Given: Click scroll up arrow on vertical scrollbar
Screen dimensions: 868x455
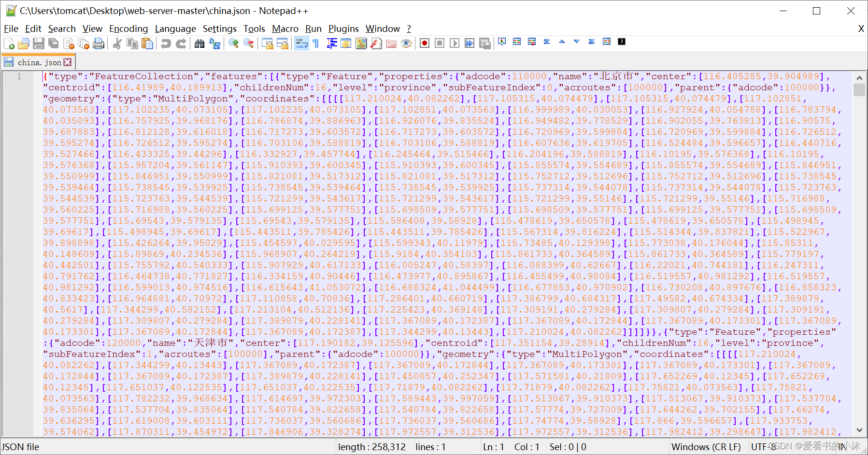Looking at the screenshot, I should [859, 77].
